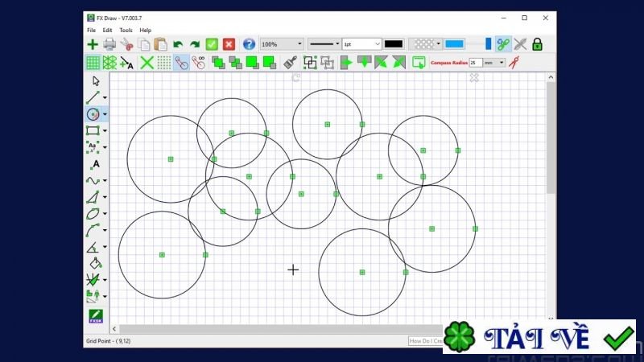The height and width of the screenshot is (362, 644).
Task: Open the File menu
Action: click(x=91, y=31)
